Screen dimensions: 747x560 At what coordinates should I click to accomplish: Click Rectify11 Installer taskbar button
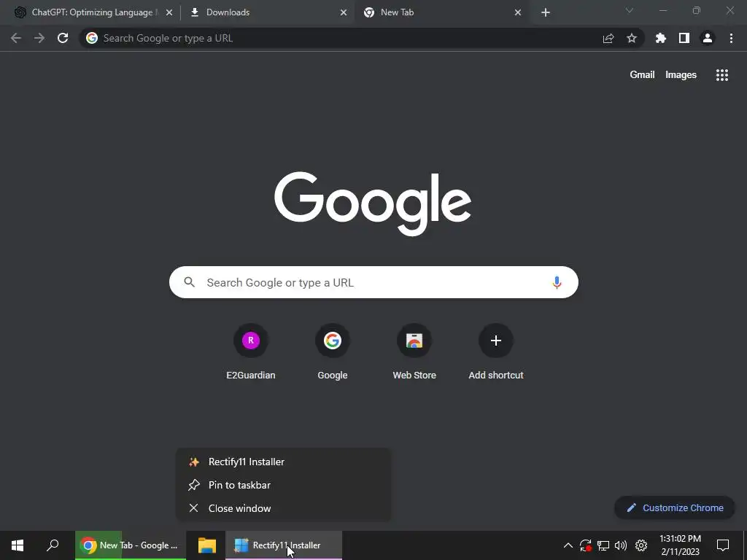(x=284, y=545)
